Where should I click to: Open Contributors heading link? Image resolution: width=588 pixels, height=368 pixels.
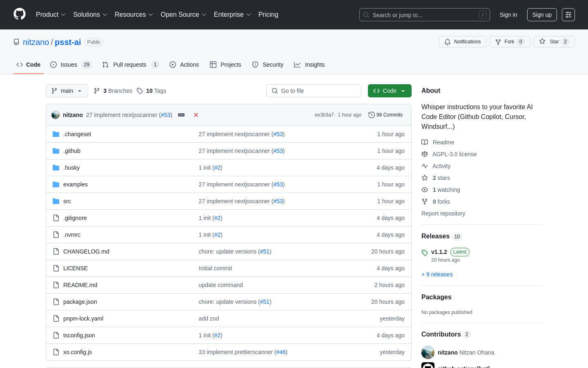[446, 334]
